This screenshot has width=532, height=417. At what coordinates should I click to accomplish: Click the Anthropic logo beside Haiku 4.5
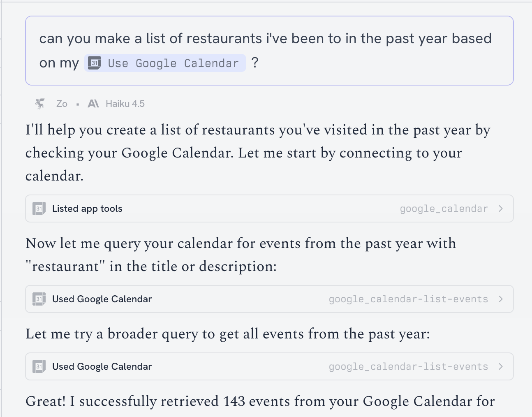click(x=93, y=104)
